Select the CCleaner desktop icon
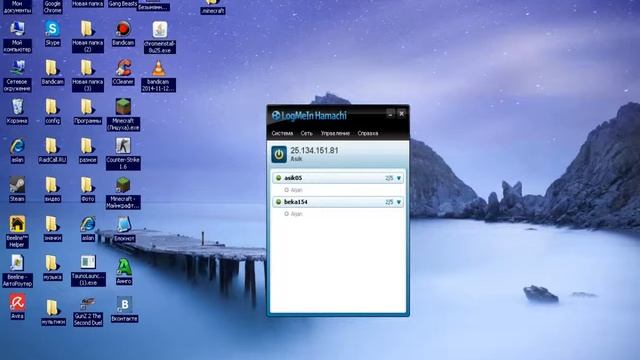The height and width of the screenshot is (360, 640). pos(123,72)
